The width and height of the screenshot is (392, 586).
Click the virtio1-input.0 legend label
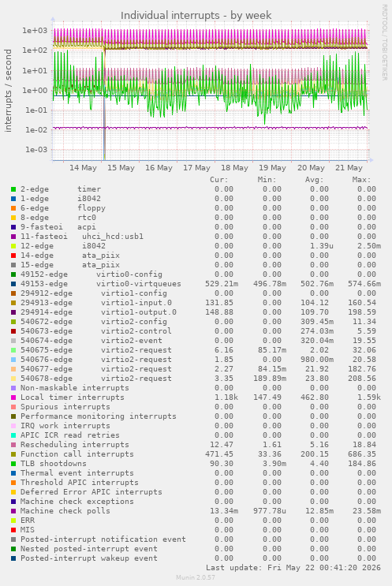pyautogui.click(x=136, y=303)
